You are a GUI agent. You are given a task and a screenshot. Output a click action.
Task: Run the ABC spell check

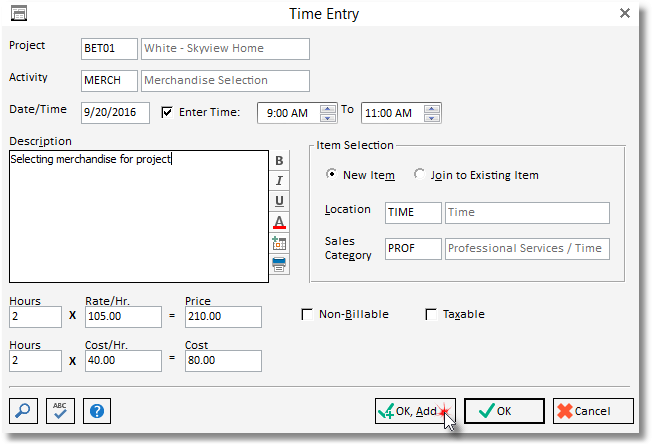coord(60,411)
